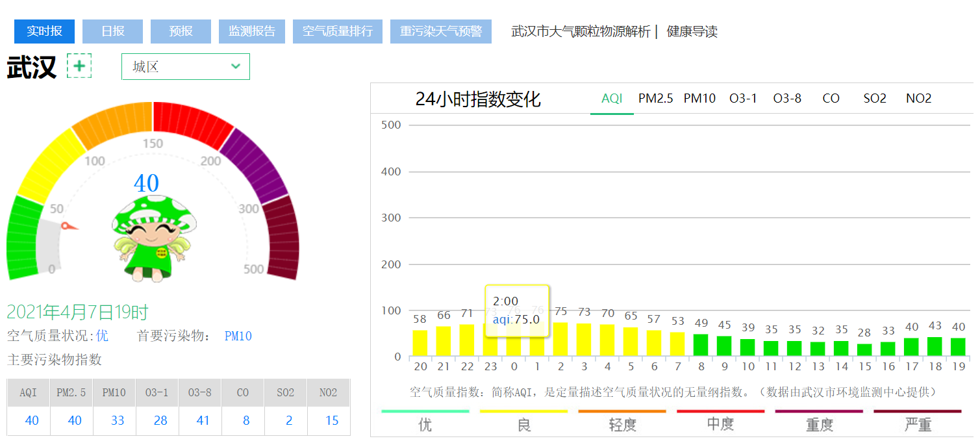The width and height of the screenshot is (980, 443).
Task: Select the O3-8 chart view
Action: pyautogui.click(x=787, y=98)
